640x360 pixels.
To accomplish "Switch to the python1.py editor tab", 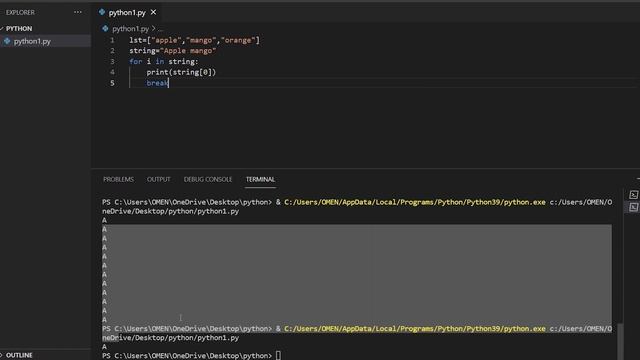I will tap(127, 13).
